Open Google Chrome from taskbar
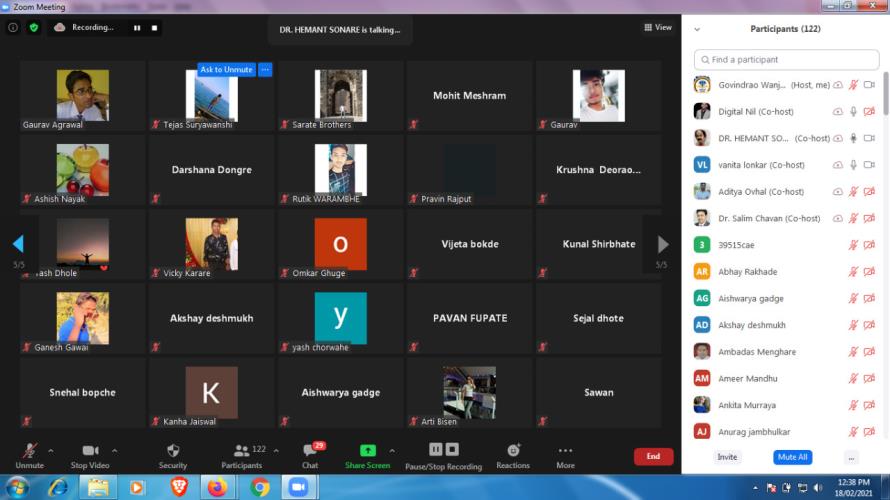Image resolution: width=890 pixels, height=500 pixels. 259,488
